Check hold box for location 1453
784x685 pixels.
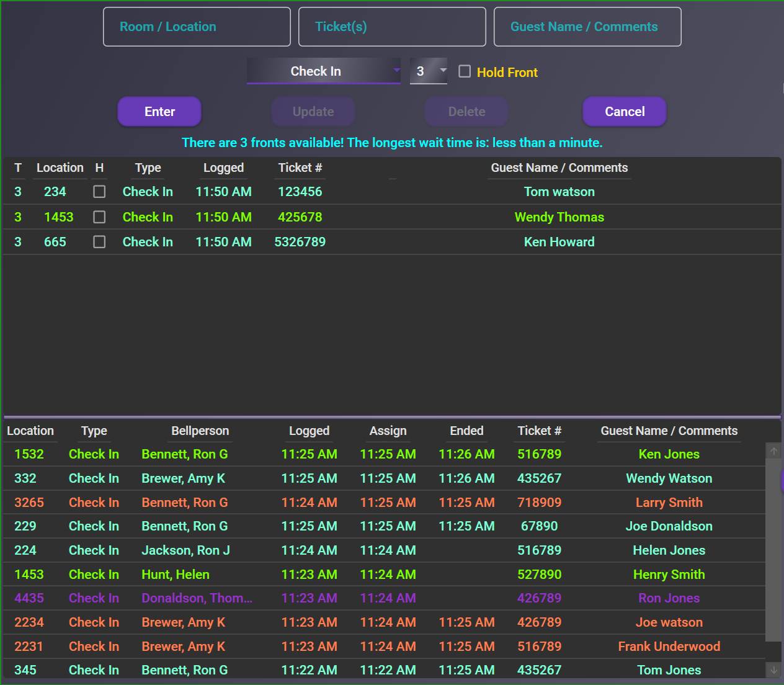pos(99,217)
